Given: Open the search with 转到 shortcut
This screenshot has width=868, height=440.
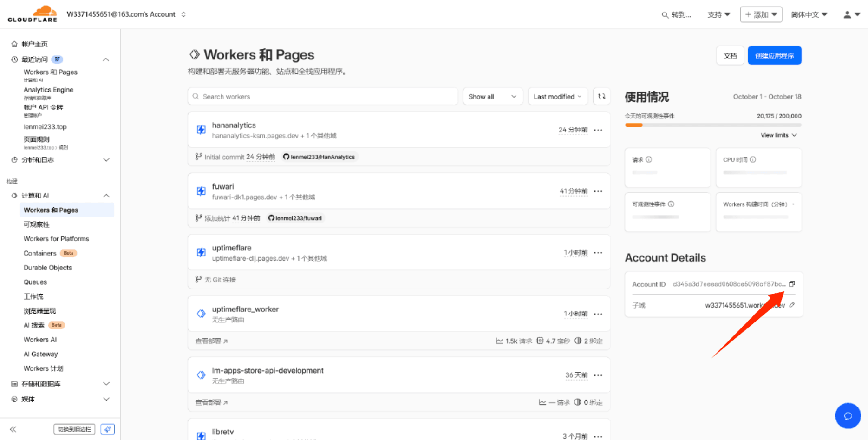Looking at the screenshot, I should 677,14.
